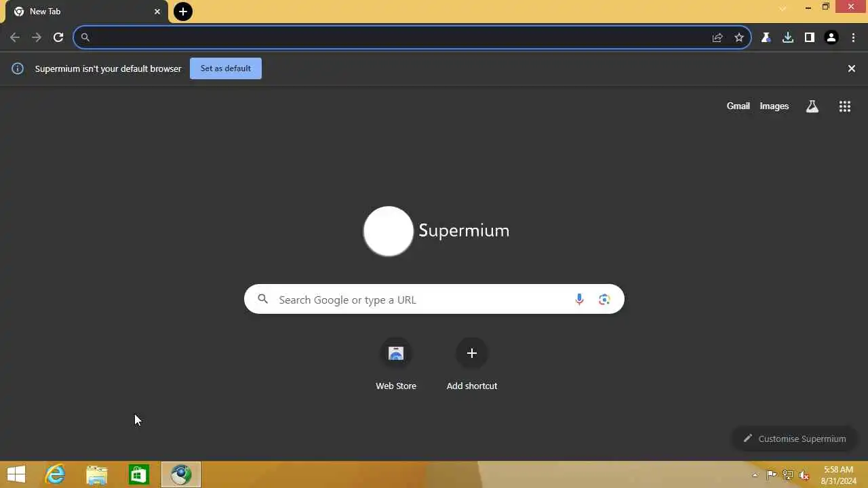868x488 pixels.
Task: Click the address bar magnifier icon
Action: click(x=85, y=37)
